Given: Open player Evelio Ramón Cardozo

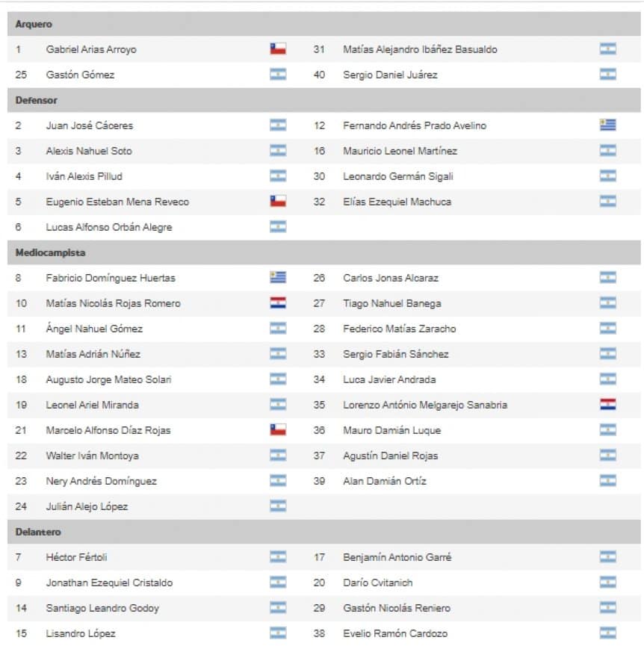Looking at the screenshot, I should [394, 633].
